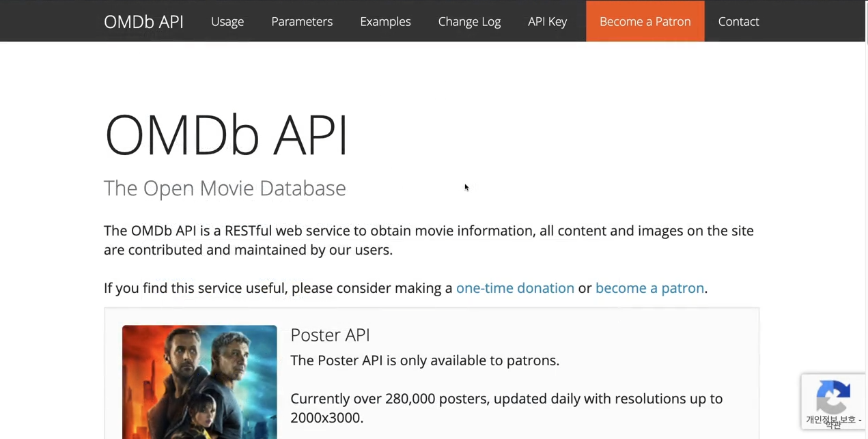Viewport: 868px width, 439px height.
Task: Click the paragraph starting 'The OMDb API is a RESTful'
Action: (429, 240)
